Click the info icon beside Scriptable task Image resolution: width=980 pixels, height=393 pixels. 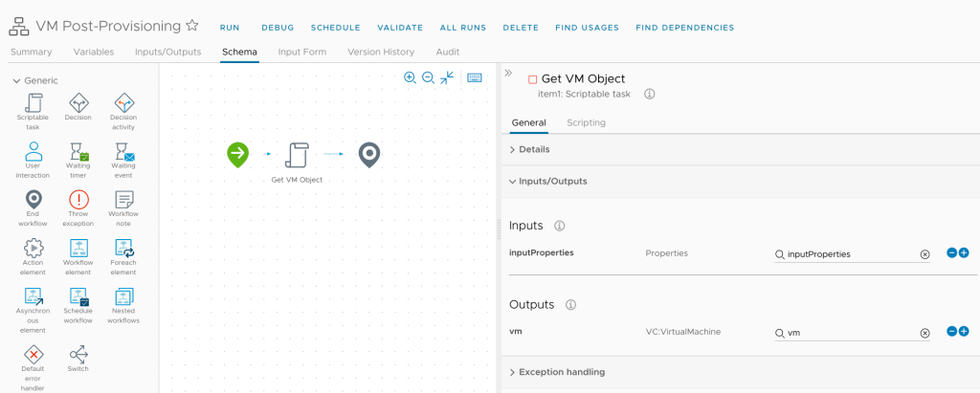[650, 94]
